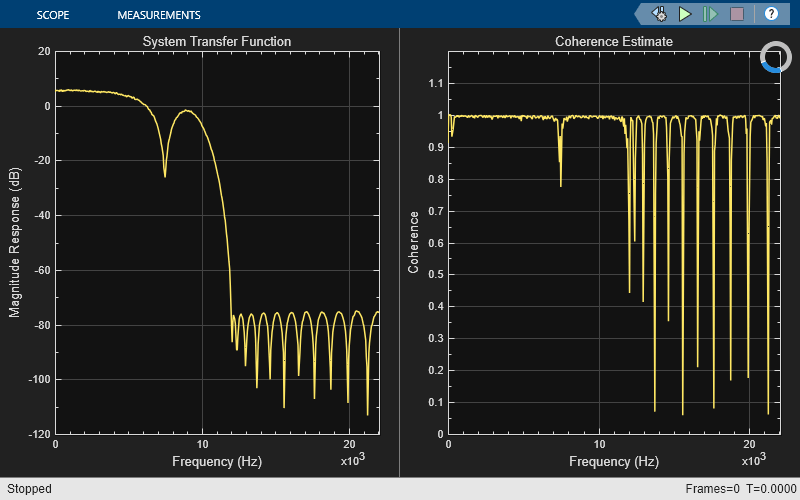Select the System Transfer Function title
Screen dimensions: 800x500
click(217, 41)
